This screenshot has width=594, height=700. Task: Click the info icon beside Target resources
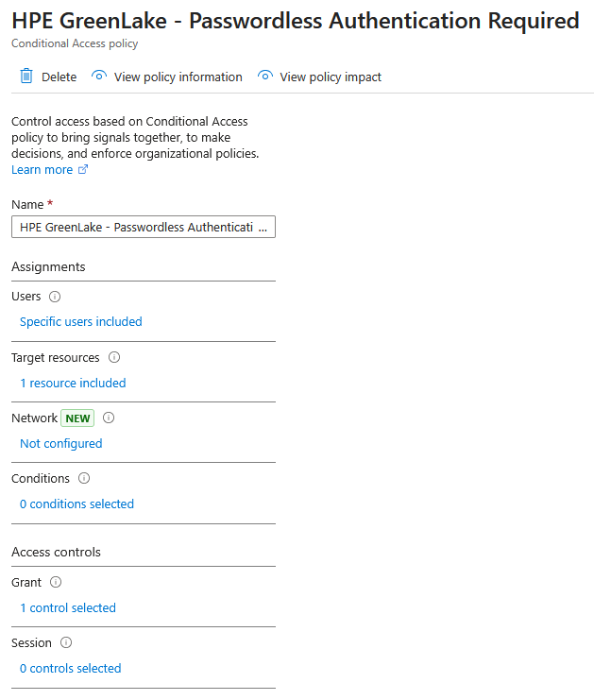point(114,357)
